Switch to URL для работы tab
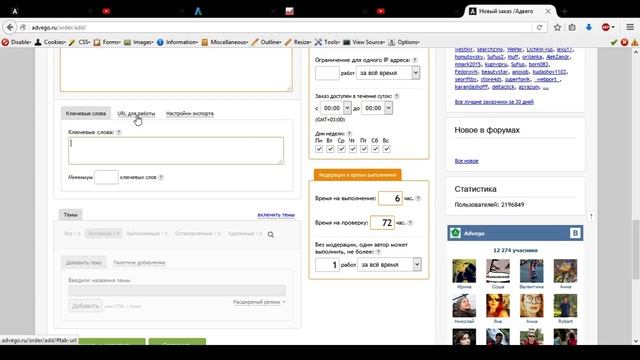Viewport: 640px width, 360px height. click(136, 113)
